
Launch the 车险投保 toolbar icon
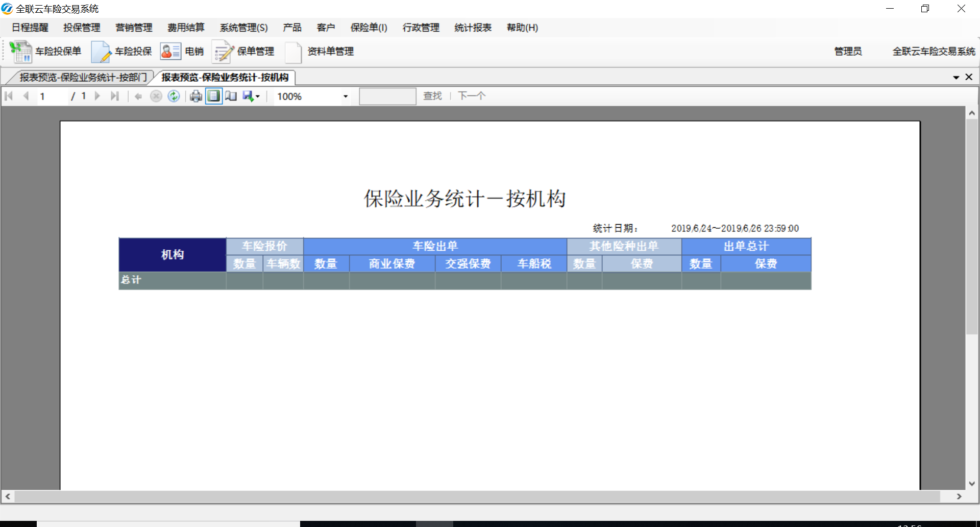coord(121,52)
